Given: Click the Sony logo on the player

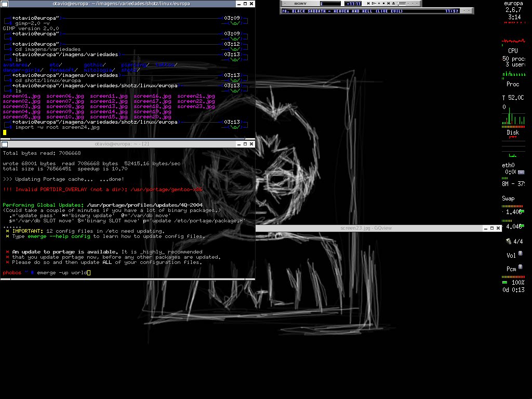Looking at the screenshot, I should click(300, 4).
